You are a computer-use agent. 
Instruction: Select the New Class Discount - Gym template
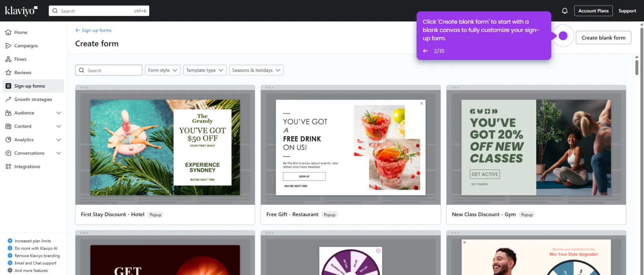tap(536, 155)
